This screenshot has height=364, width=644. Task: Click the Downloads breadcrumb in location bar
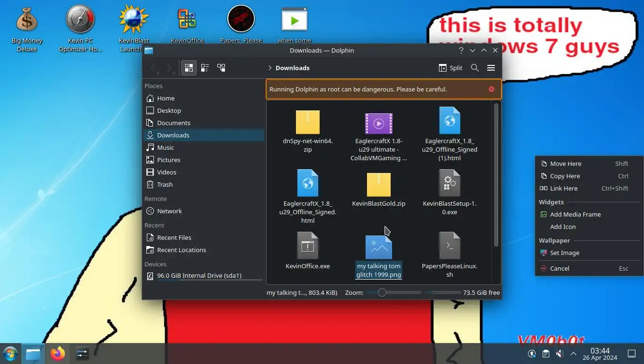click(x=293, y=68)
